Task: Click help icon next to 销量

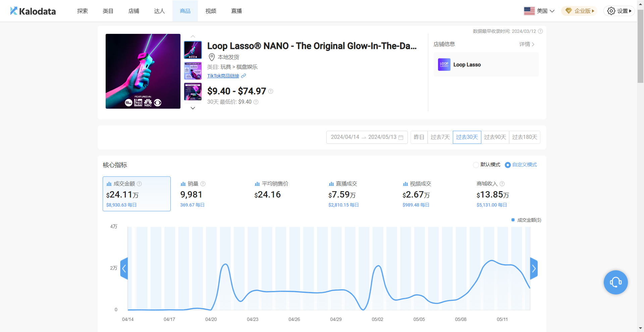Action: [x=203, y=184]
